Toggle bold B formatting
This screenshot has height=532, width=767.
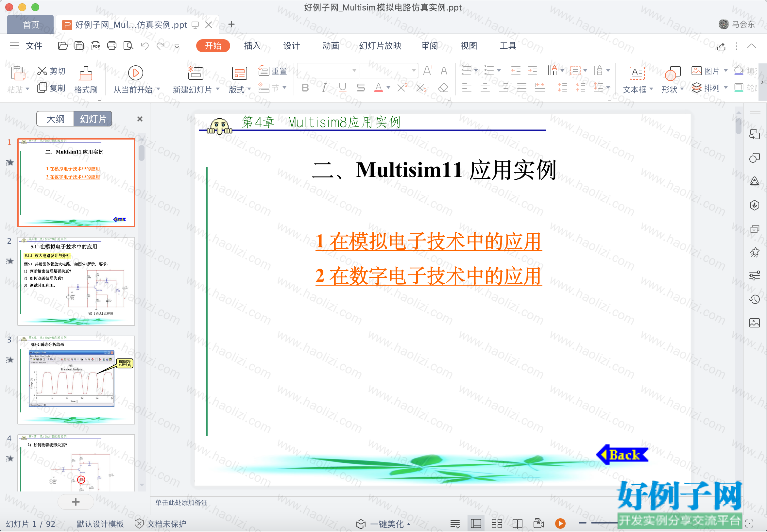click(305, 88)
